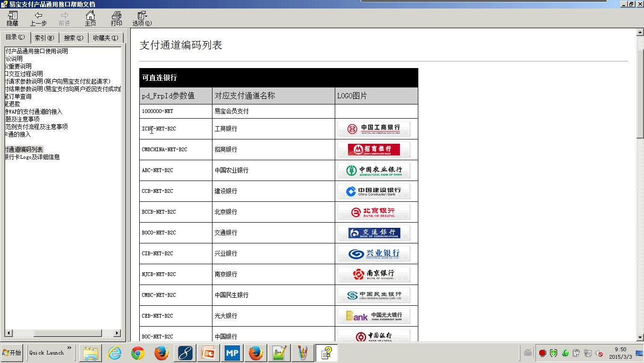Open Google Chrome from the taskbar

(138, 353)
